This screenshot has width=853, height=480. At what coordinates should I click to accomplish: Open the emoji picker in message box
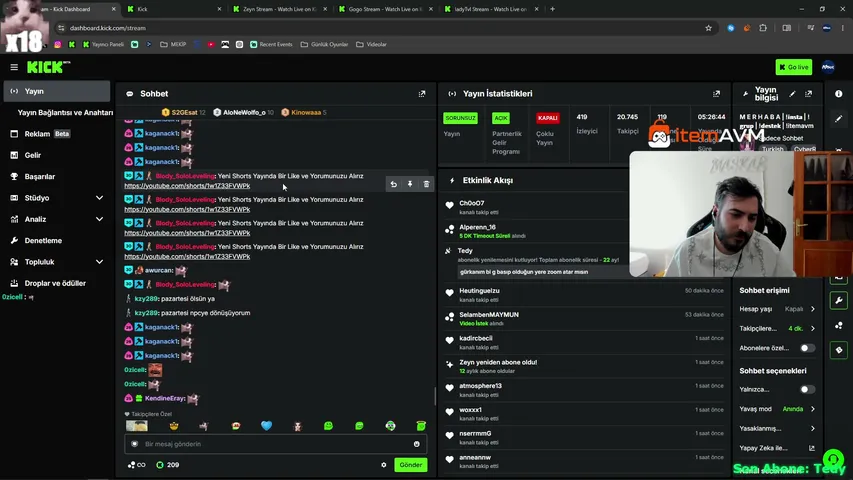[417, 444]
